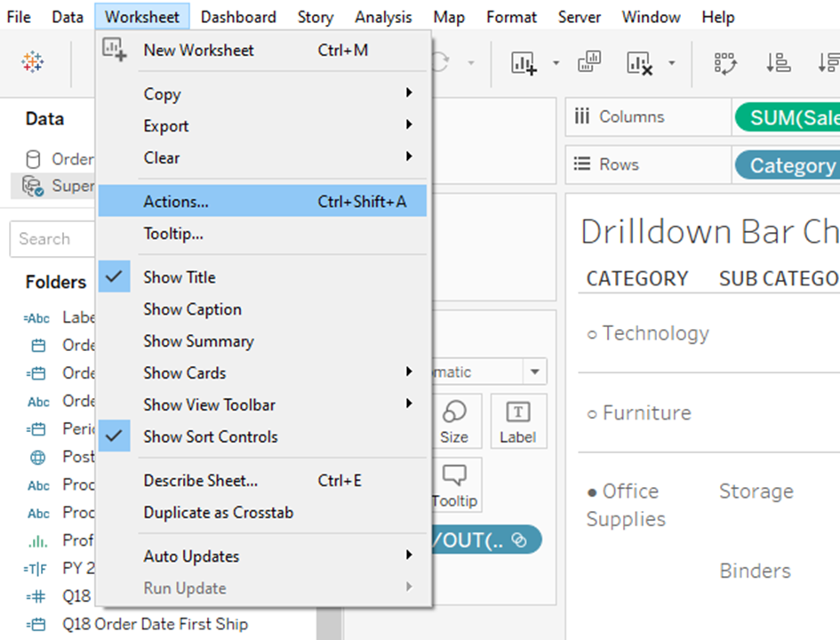The height and width of the screenshot is (640, 840).
Task: Open the mark type dropdown arrow
Action: [534, 372]
